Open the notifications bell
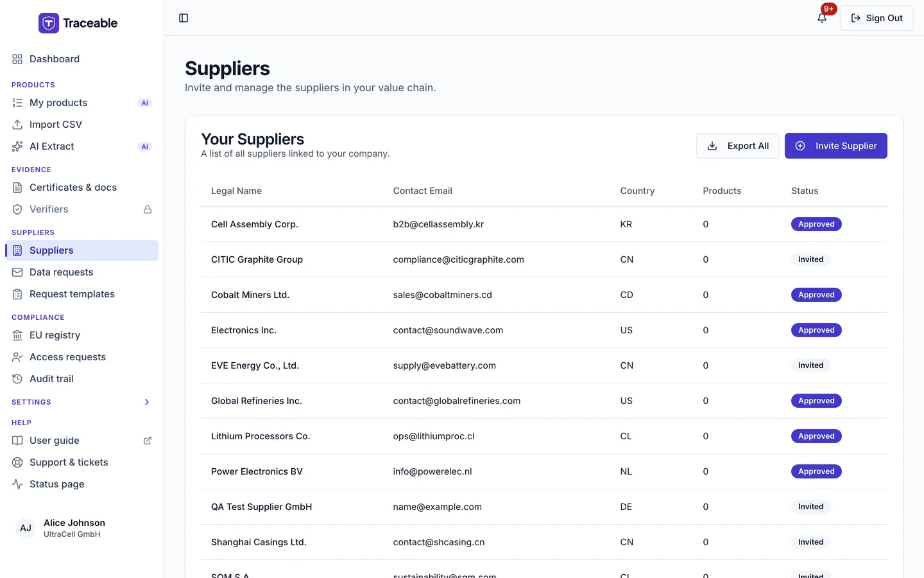This screenshot has height=578, width=924. 822,18
